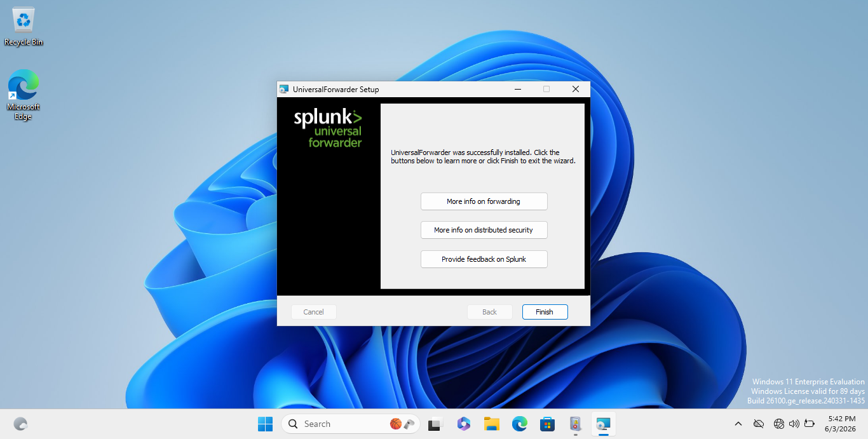
Task: Close the UniversalForwarder Setup window
Action: point(576,90)
